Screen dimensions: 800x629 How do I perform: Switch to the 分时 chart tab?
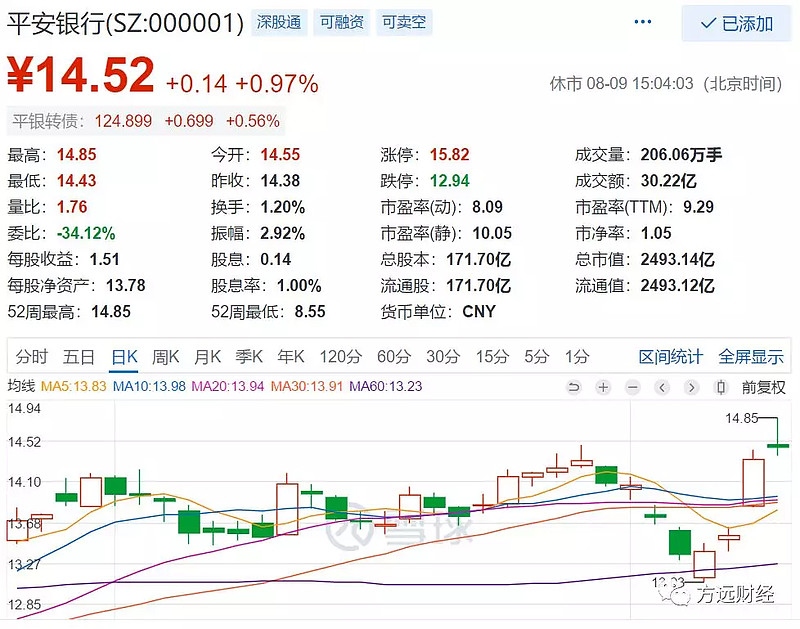tap(32, 356)
